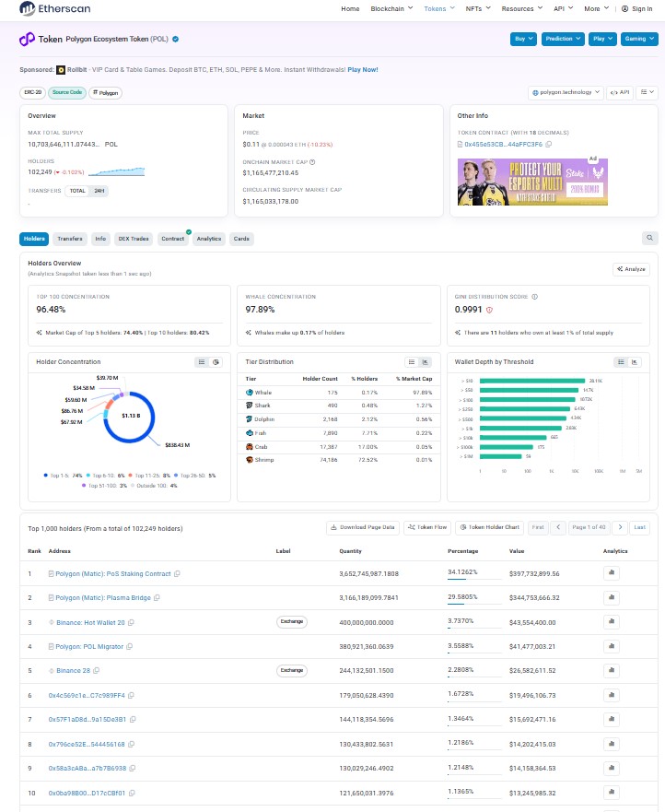Copy POL Migrator address
Image resolution: width=665 pixels, height=812 pixels.
129,646
